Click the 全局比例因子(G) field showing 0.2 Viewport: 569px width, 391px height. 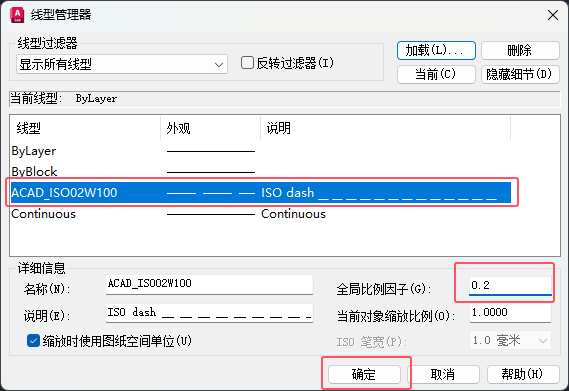click(510, 286)
